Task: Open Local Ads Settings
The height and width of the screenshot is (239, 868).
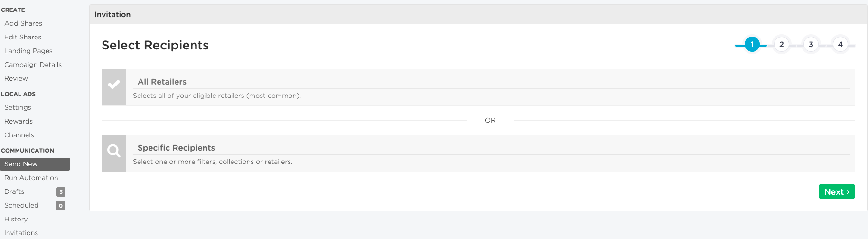Action: (x=18, y=107)
